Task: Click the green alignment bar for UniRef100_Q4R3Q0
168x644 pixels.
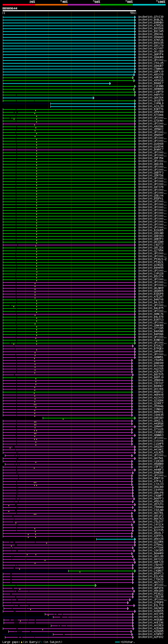Action: [x=89, y=418]
